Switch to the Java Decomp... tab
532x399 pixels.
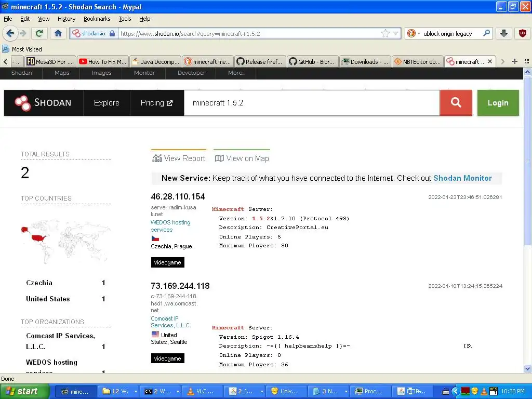[x=155, y=62]
